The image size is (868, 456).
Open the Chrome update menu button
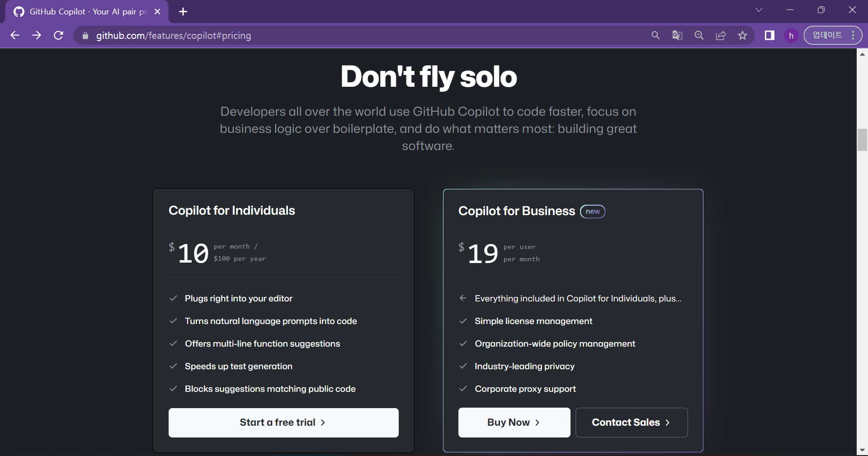[833, 35]
